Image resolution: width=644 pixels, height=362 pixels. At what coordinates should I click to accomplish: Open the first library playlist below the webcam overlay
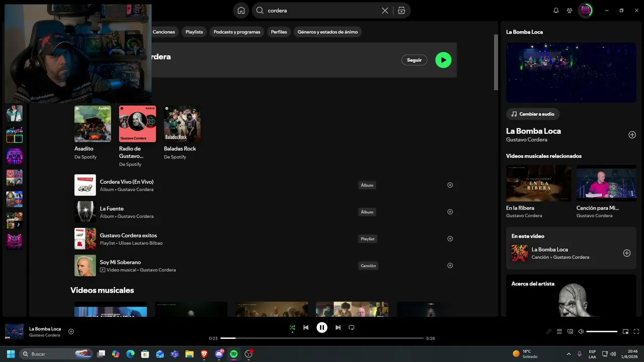tap(14, 113)
